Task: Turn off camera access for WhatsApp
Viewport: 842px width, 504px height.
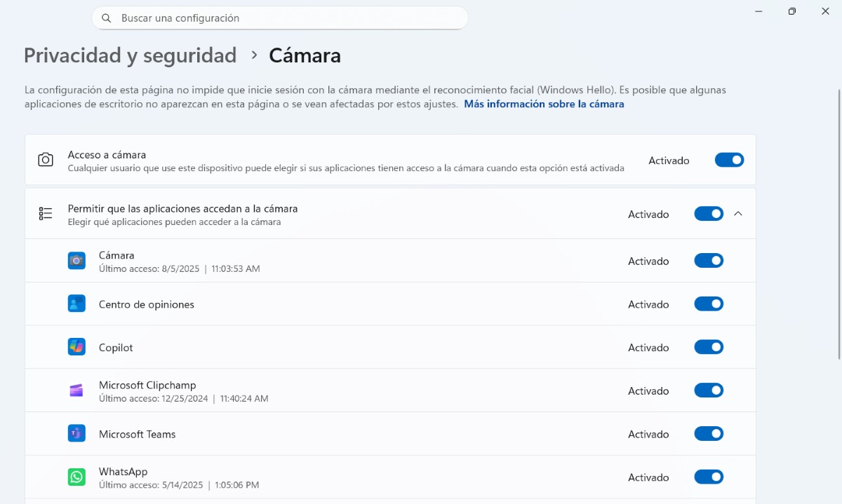Action: tap(709, 477)
